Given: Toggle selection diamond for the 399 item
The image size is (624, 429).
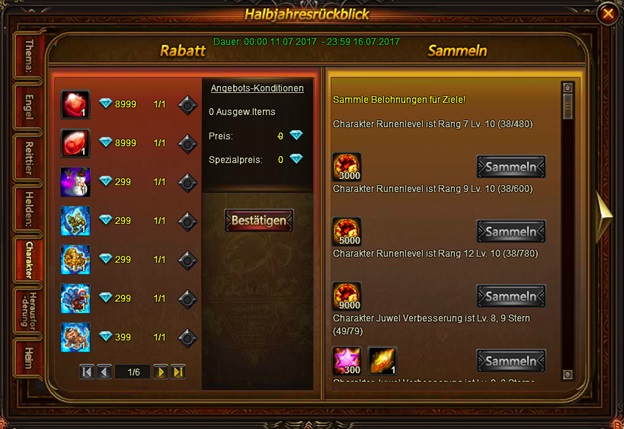Looking at the screenshot, I should coord(187,338).
